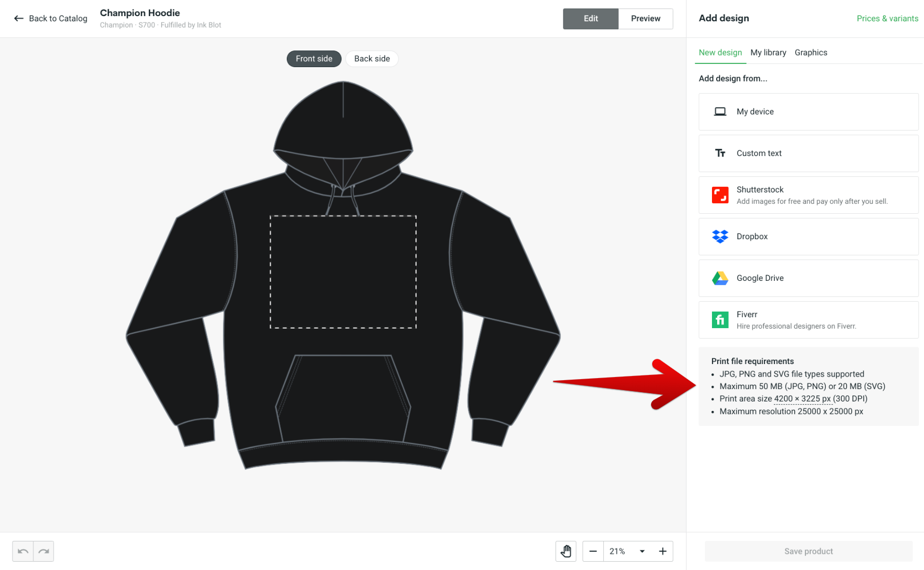Zoom out with the minus icon

pos(593,551)
